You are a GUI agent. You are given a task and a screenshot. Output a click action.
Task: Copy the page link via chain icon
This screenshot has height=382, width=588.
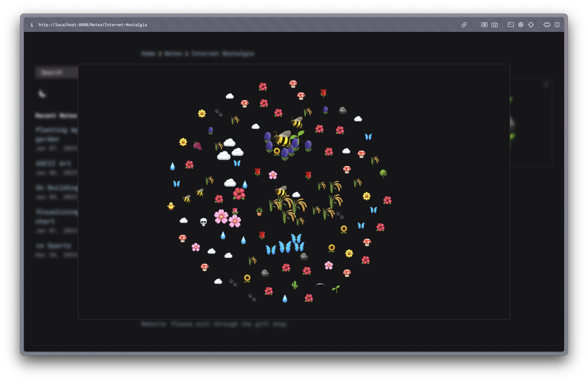pyautogui.click(x=464, y=25)
